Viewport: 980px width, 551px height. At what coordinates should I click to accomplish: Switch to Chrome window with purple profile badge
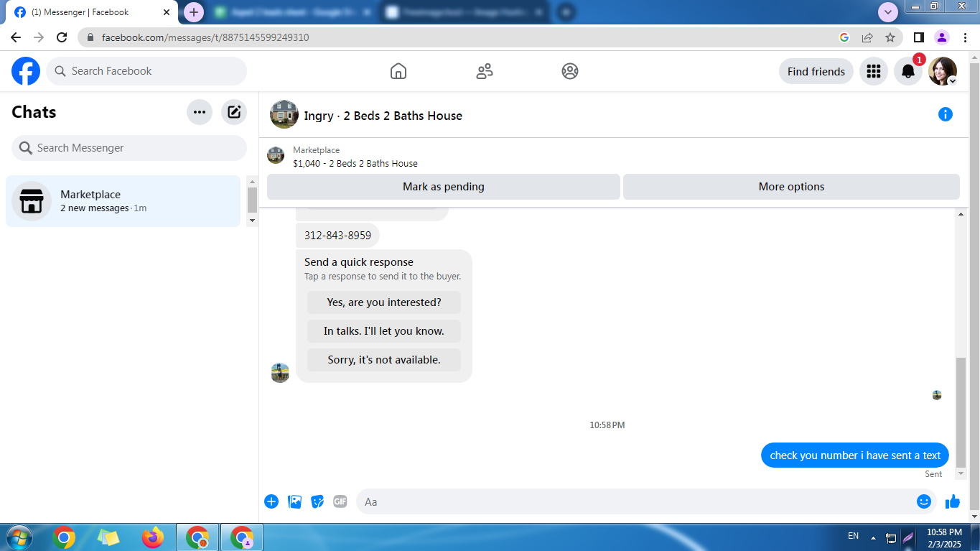242,537
